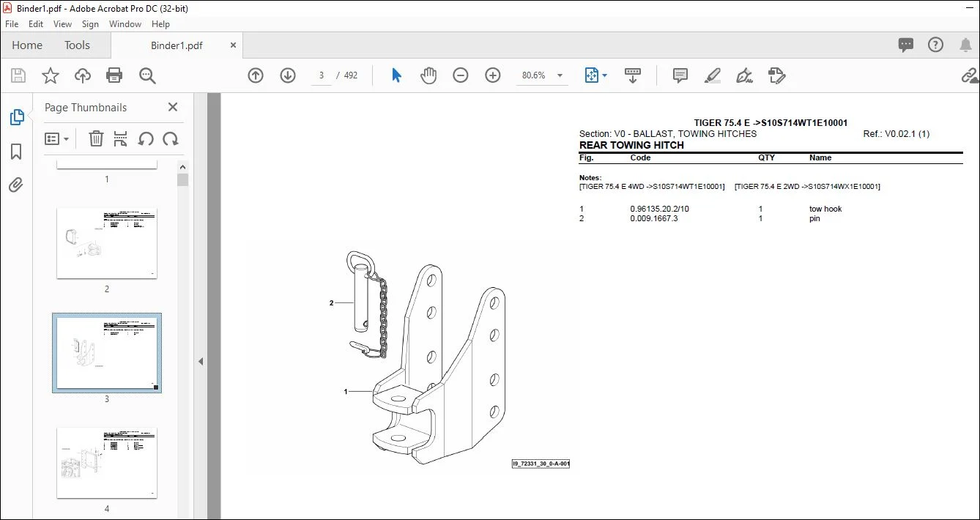Activate the Selection arrow tool
Screen dimensions: 980x520
[x=396, y=75]
